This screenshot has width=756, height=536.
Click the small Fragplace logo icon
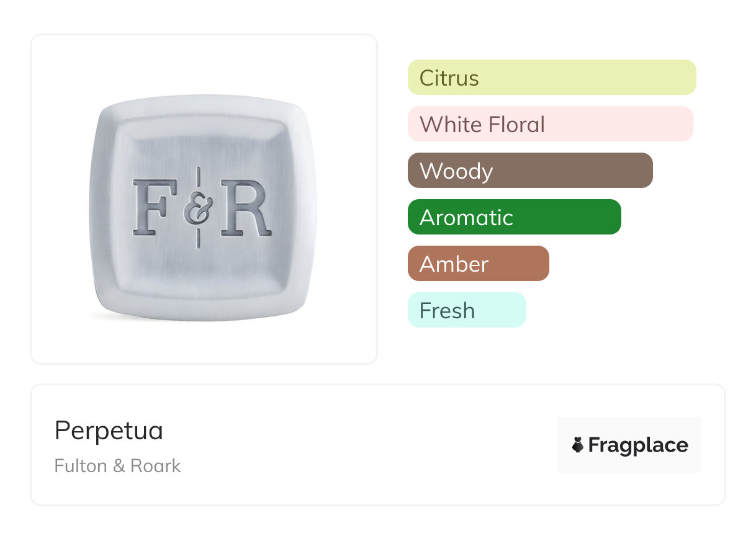click(x=578, y=445)
